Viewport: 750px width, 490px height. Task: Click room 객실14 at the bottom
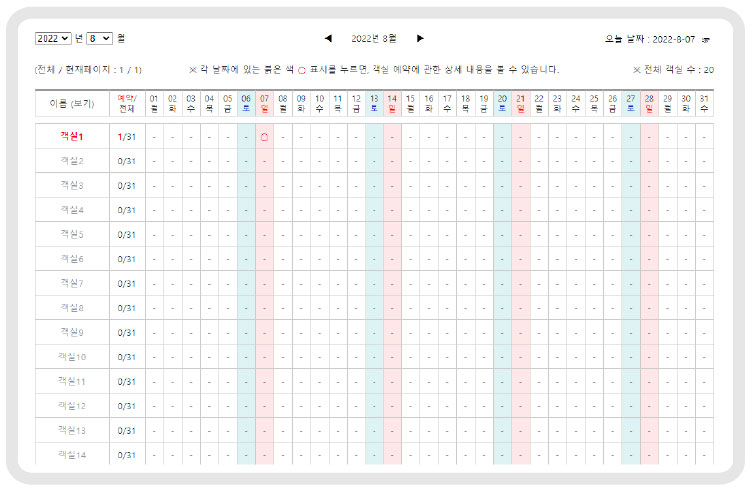point(69,454)
